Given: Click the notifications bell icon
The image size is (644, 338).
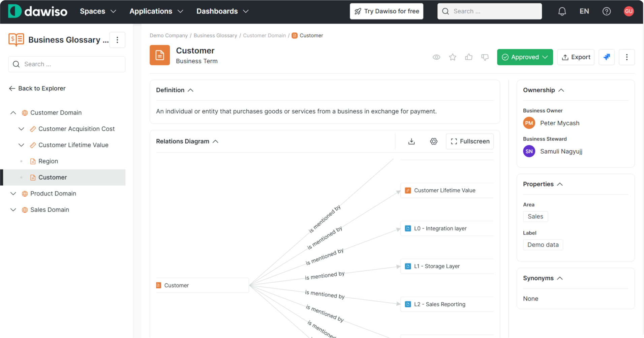Looking at the screenshot, I should (x=562, y=11).
